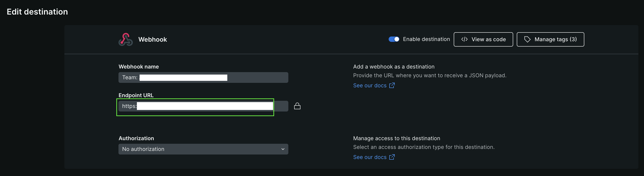Click the Edit destination heading

(37, 12)
